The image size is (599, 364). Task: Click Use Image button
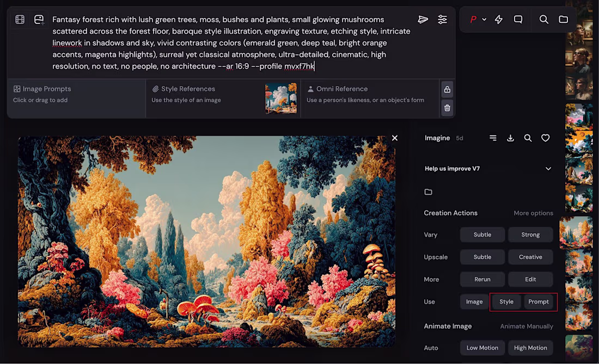tap(474, 302)
